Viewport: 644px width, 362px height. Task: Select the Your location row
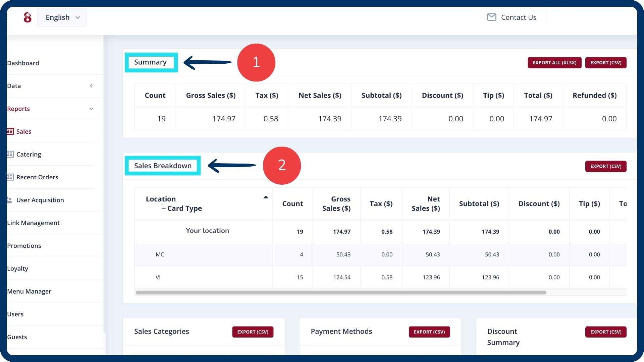[207, 231]
